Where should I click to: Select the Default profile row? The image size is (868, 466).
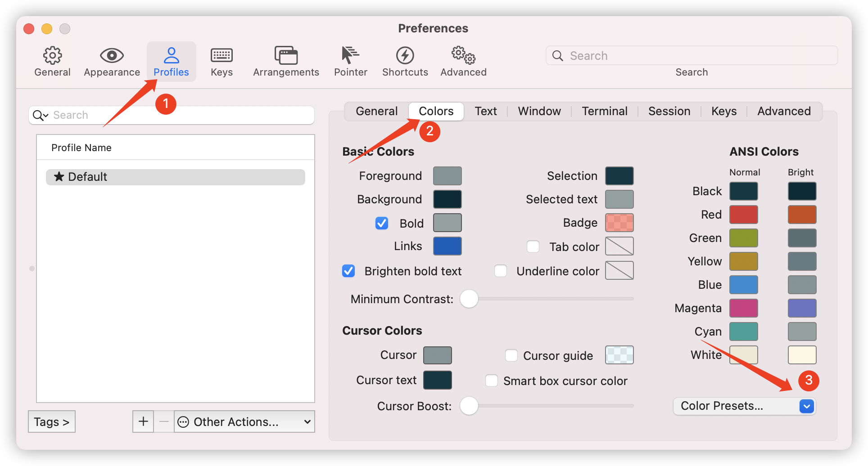point(176,177)
